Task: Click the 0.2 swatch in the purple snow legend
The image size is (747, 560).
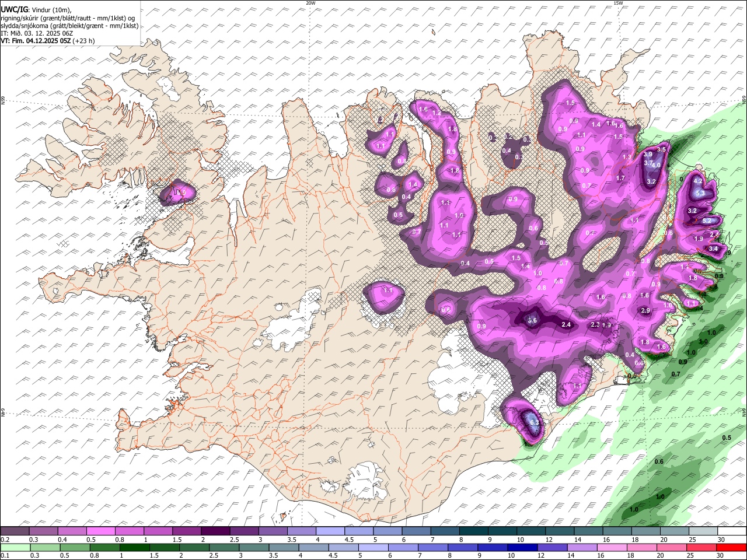Action: tap(15, 531)
